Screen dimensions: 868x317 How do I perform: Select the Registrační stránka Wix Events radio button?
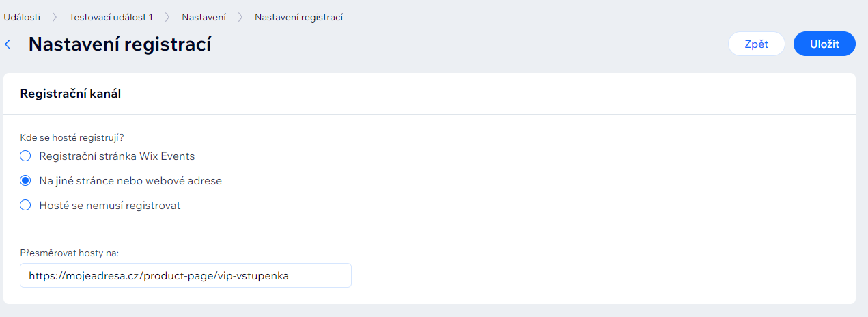point(25,156)
